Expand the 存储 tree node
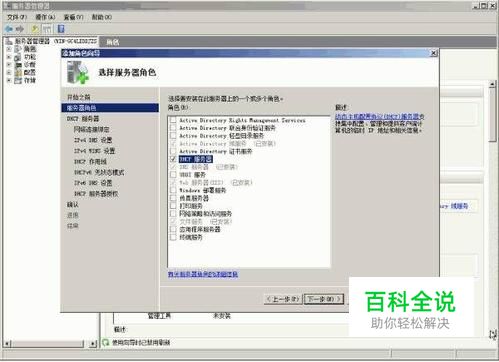The height and width of the screenshot is (362, 499). coord(9,80)
